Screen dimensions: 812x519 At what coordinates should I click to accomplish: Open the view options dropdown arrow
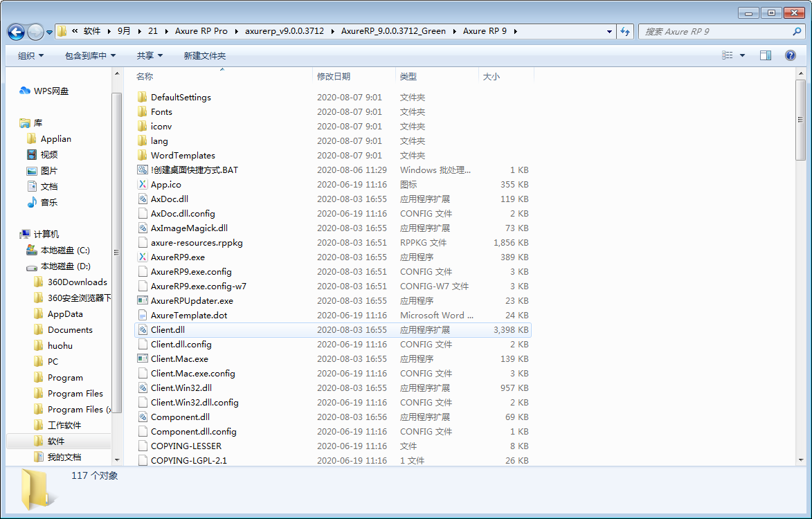742,55
